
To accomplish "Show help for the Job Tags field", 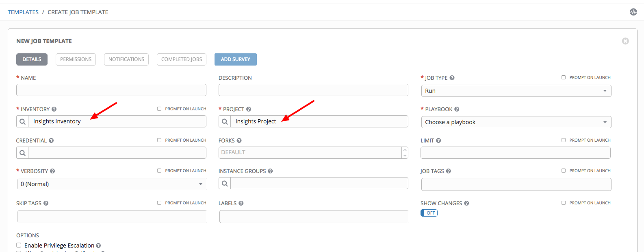I will click(449, 171).
